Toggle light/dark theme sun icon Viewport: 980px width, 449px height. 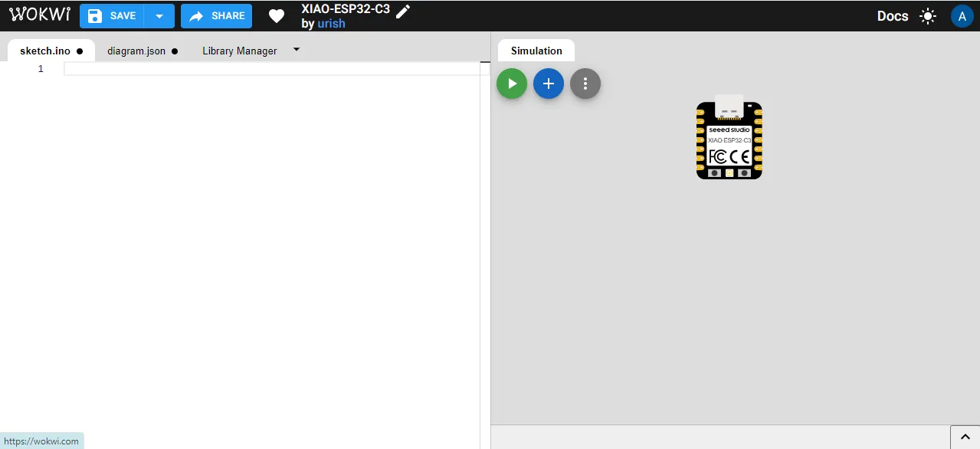tap(928, 16)
